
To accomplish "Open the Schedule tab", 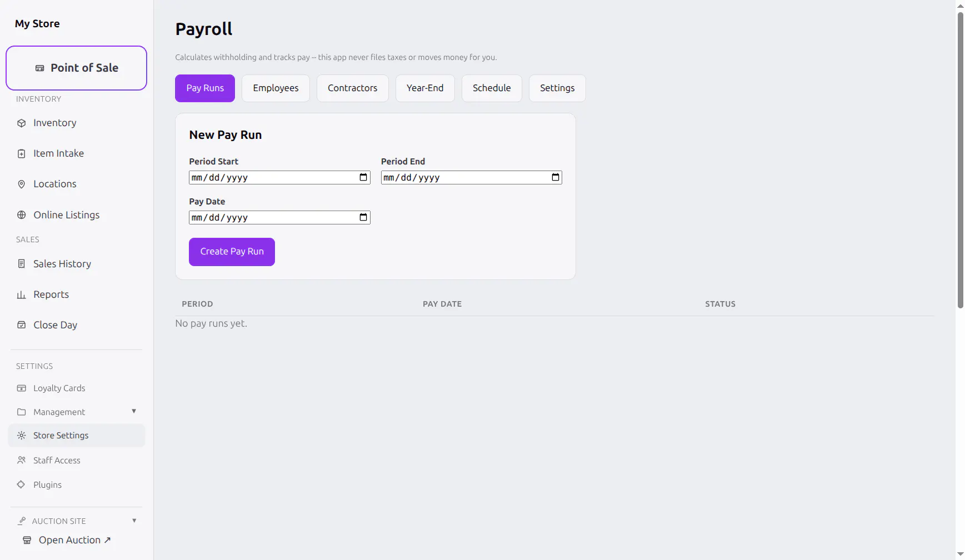I will [492, 88].
